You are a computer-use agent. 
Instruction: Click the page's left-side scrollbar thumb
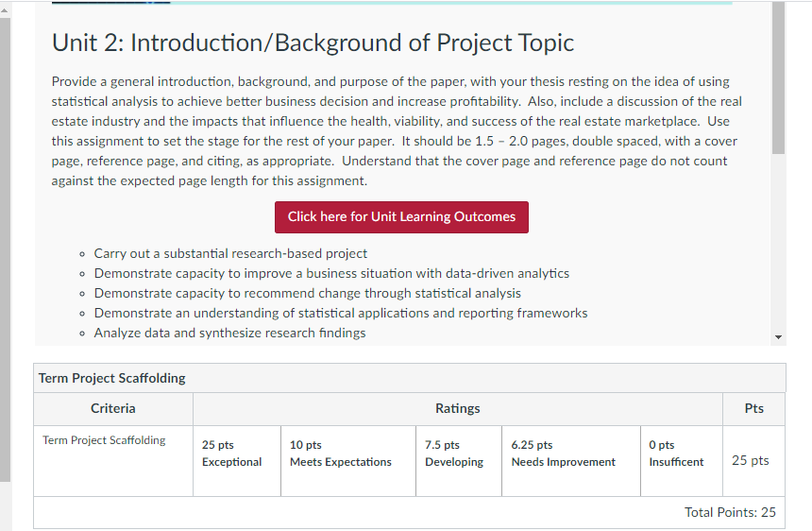click(x=5, y=250)
